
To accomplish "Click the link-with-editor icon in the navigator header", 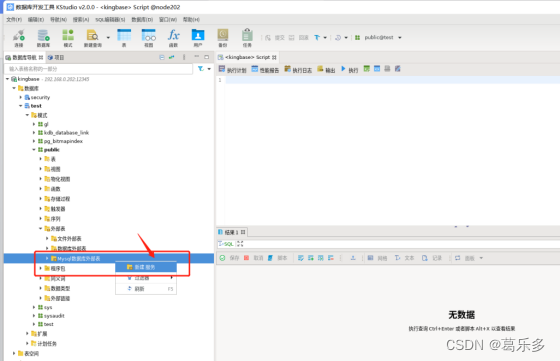I will tap(172, 57).
